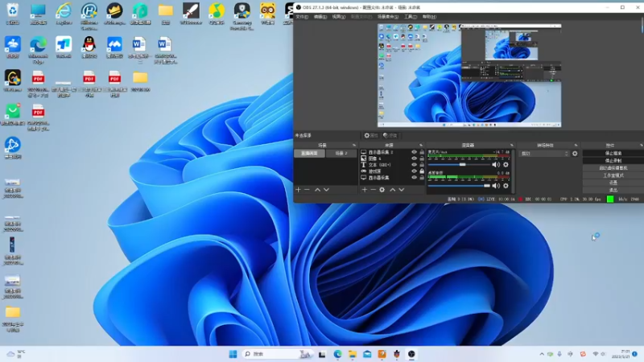Pop out the Audio Mixer dock panel

click(512, 145)
